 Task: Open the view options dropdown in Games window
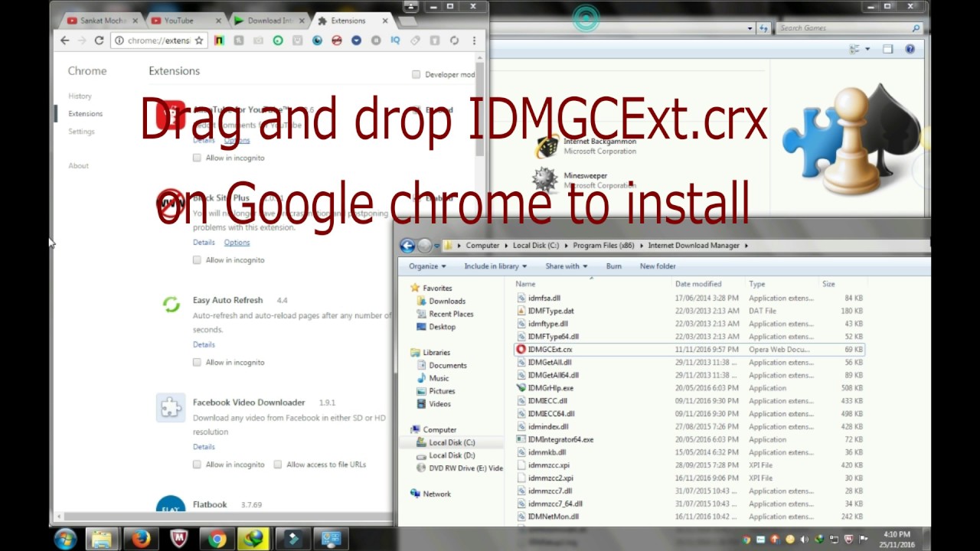pos(867,49)
